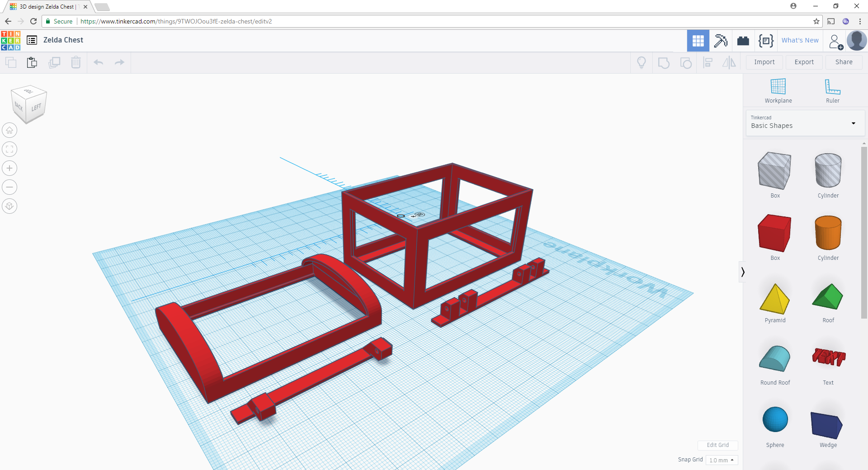This screenshot has height=470, width=868.
Task: Open the Chrome three-dot menu
Action: [x=860, y=21]
